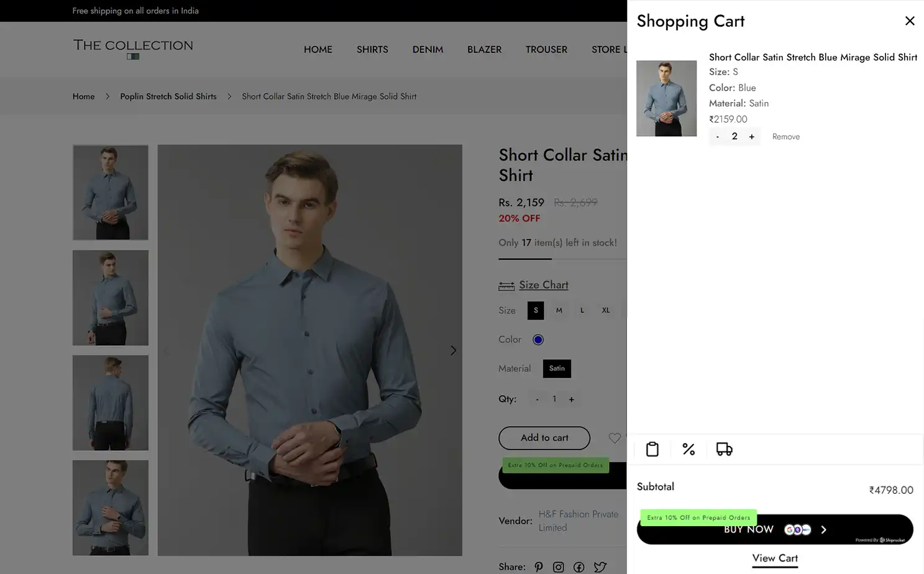Select size M for the shirt
924x574 pixels.
(559, 310)
